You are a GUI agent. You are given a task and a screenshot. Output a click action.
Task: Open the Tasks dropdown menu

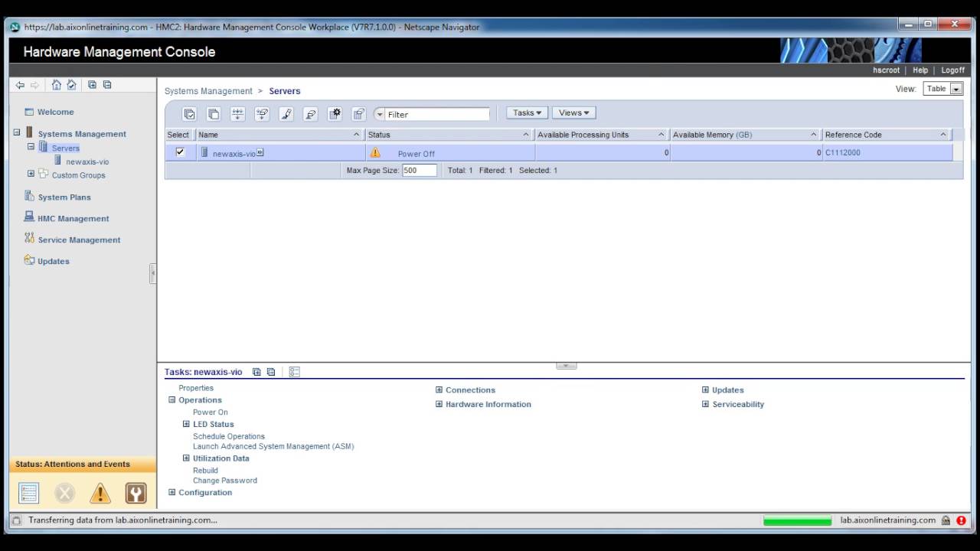click(x=527, y=112)
